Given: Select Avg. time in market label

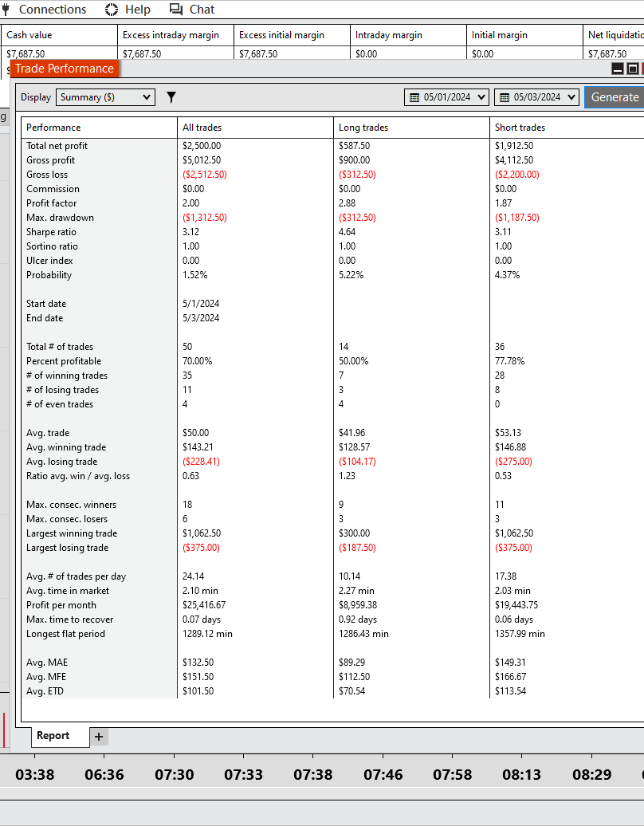Looking at the screenshot, I should [x=68, y=591].
